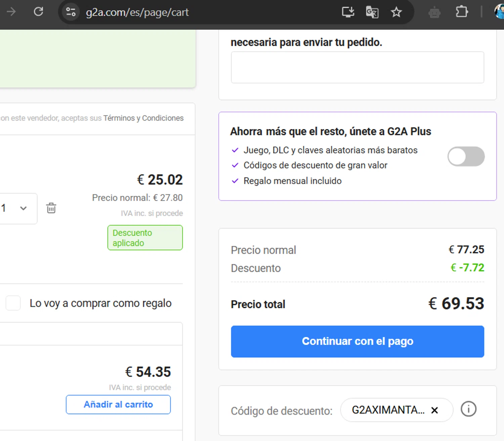Focus the empty order information field

[x=357, y=68]
